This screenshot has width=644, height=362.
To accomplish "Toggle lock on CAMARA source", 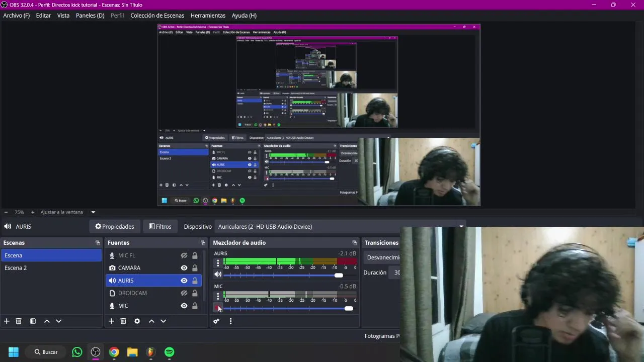I will point(195,268).
